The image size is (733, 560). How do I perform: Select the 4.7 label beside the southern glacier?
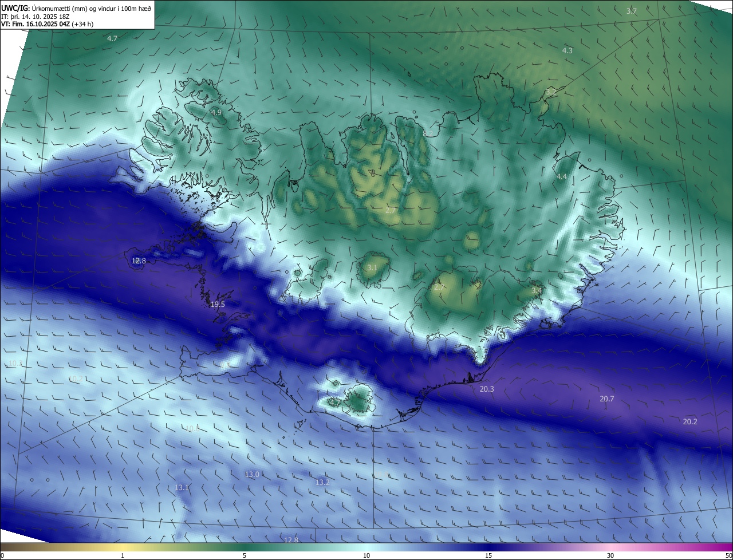(334, 403)
